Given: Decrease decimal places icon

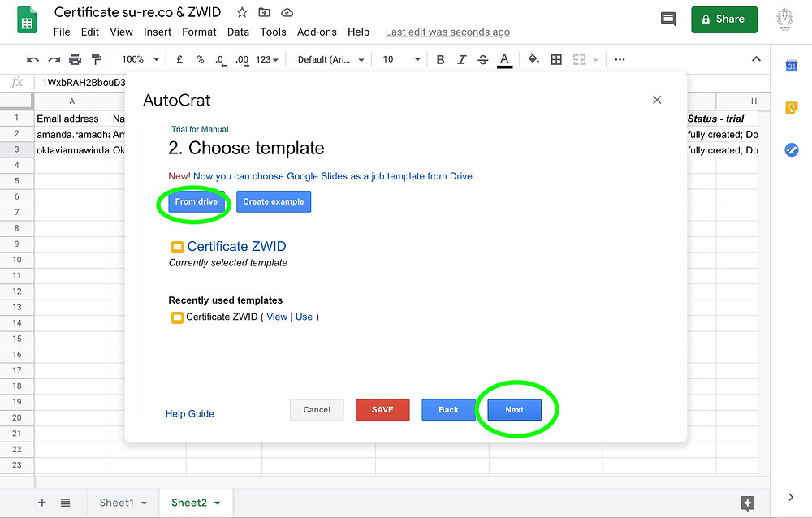Looking at the screenshot, I should pos(221,60).
